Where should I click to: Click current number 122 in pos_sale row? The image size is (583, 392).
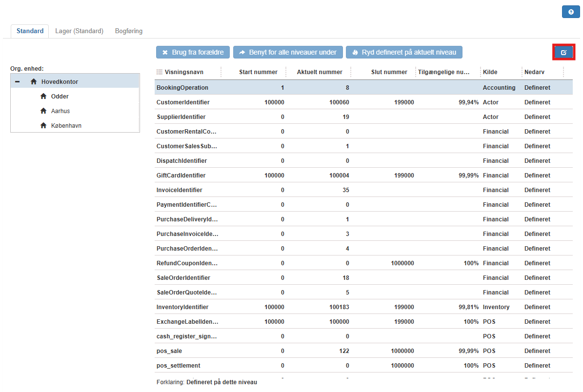click(x=344, y=351)
